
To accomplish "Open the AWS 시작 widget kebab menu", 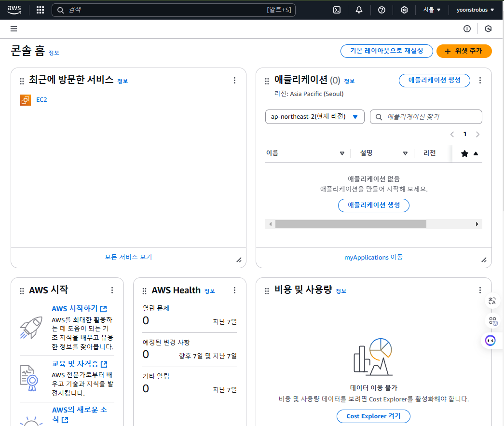I will 112,290.
